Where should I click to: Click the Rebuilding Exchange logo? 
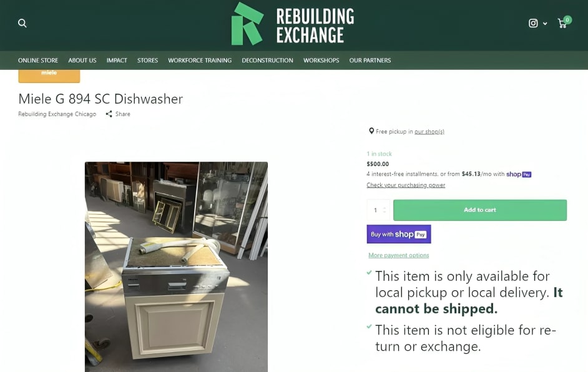pos(293,24)
